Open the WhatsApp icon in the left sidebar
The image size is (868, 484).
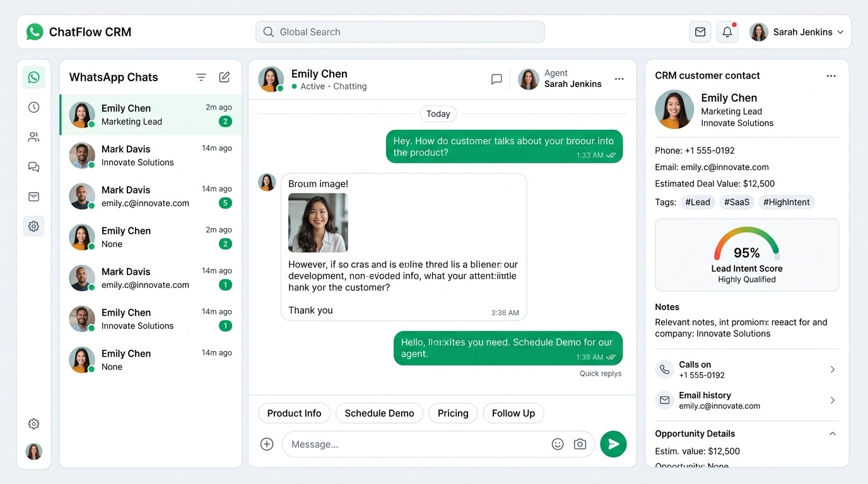tap(33, 78)
